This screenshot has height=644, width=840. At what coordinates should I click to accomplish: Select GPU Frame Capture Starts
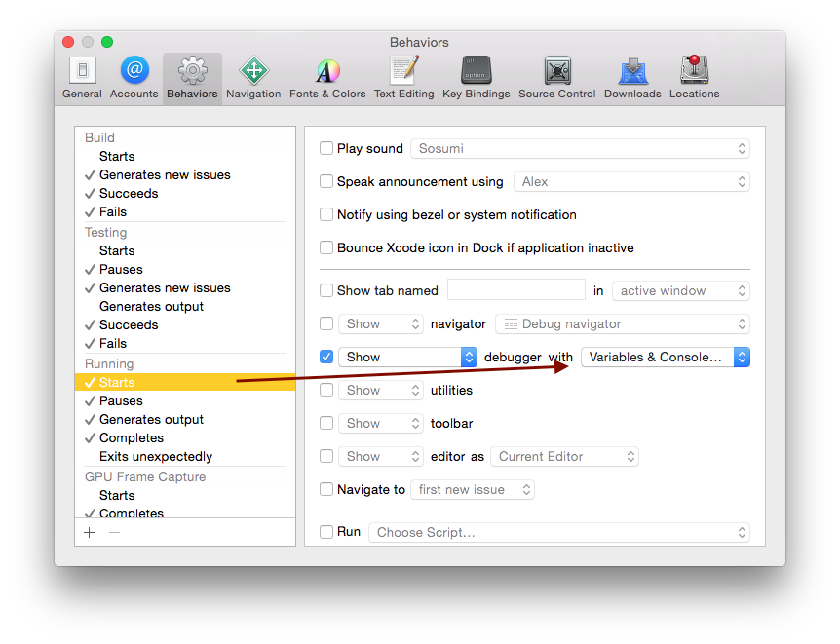185,496
